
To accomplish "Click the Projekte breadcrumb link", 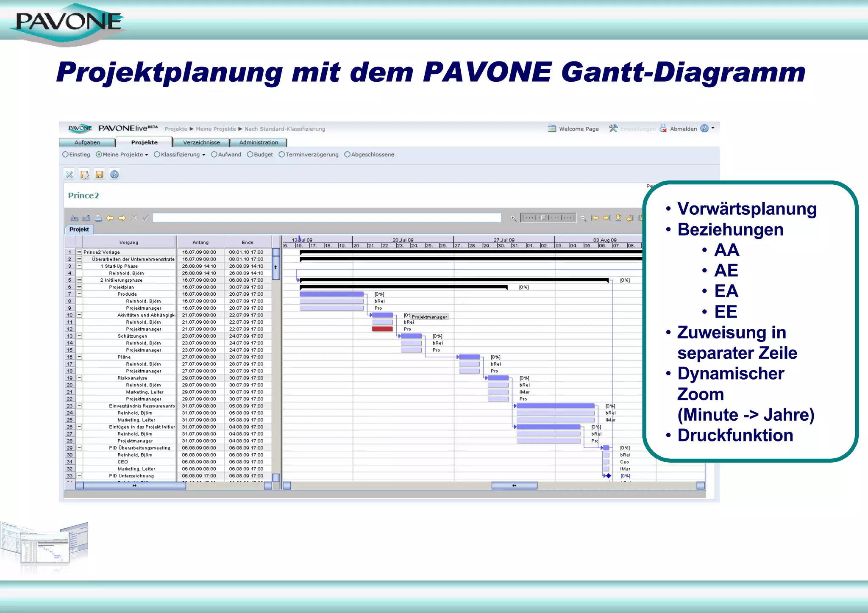I will tap(176, 129).
